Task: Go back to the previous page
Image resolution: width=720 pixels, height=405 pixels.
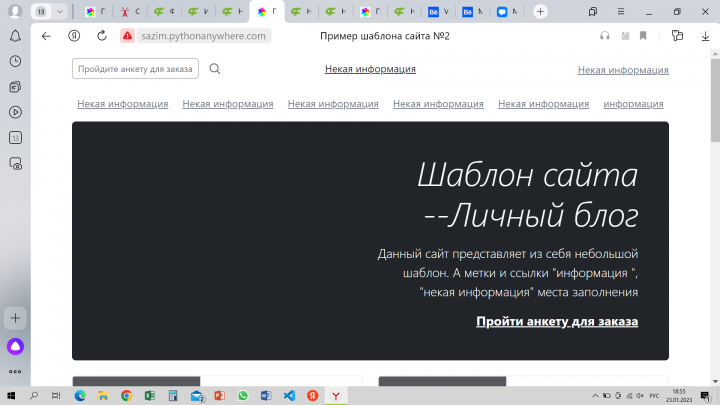Action: click(x=46, y=36)
